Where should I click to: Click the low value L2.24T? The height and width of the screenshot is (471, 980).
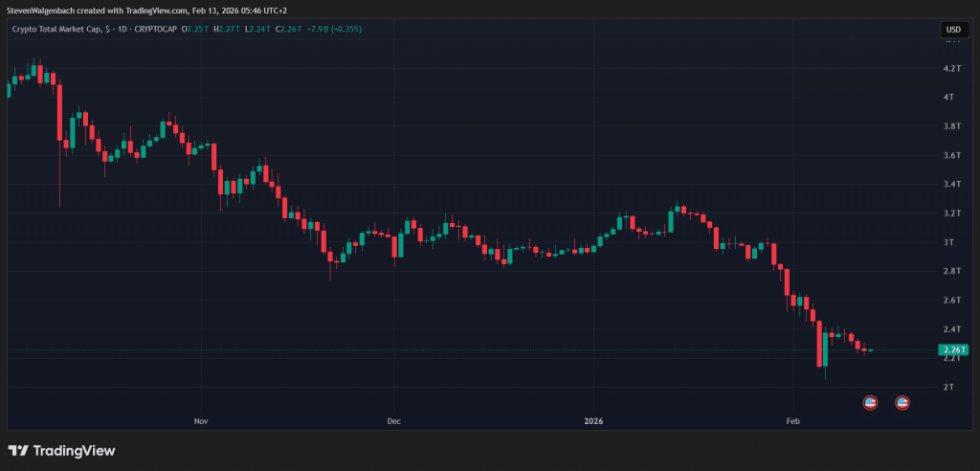click(x=256, y=30)
